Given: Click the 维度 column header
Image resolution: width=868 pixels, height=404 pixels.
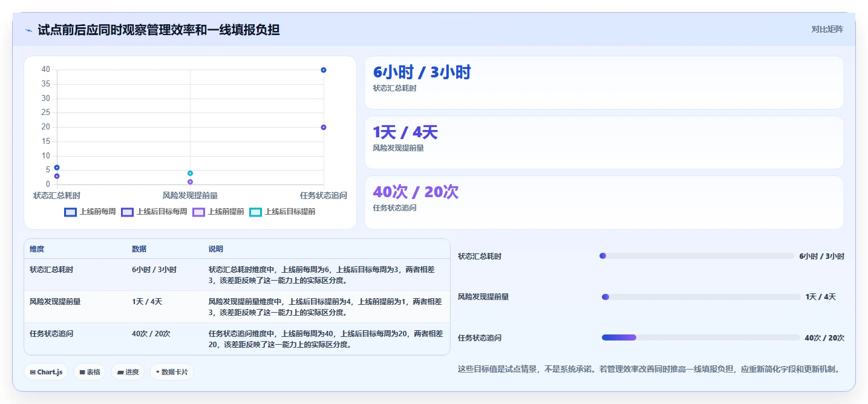Looking at the screenshot, I should click(x=37, y=249).
